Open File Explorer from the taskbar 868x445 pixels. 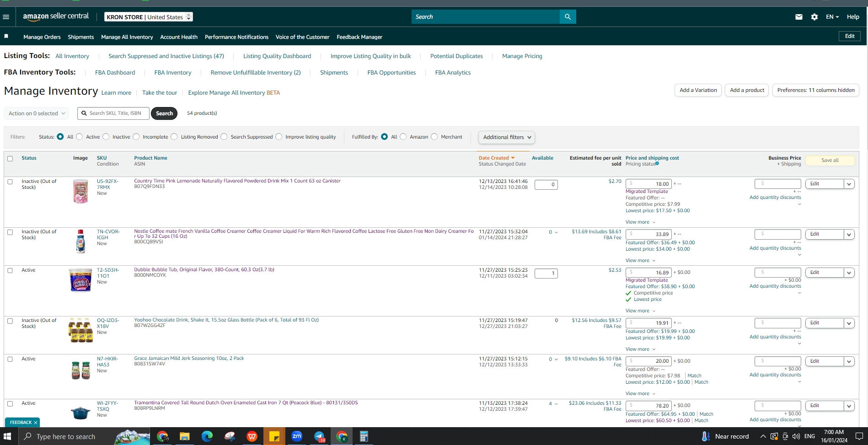coord(185,436)
